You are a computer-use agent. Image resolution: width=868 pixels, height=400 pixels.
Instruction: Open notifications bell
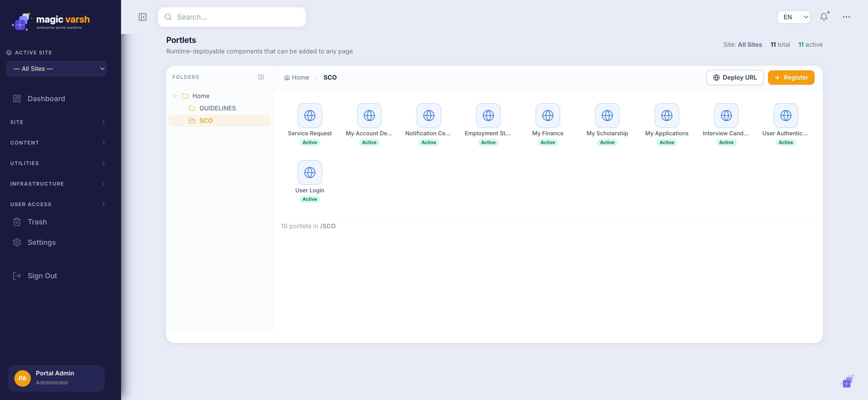pos(824,17)
